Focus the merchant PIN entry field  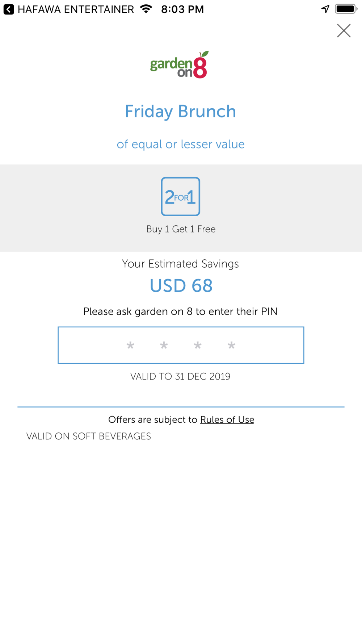[x=181, y=345]
